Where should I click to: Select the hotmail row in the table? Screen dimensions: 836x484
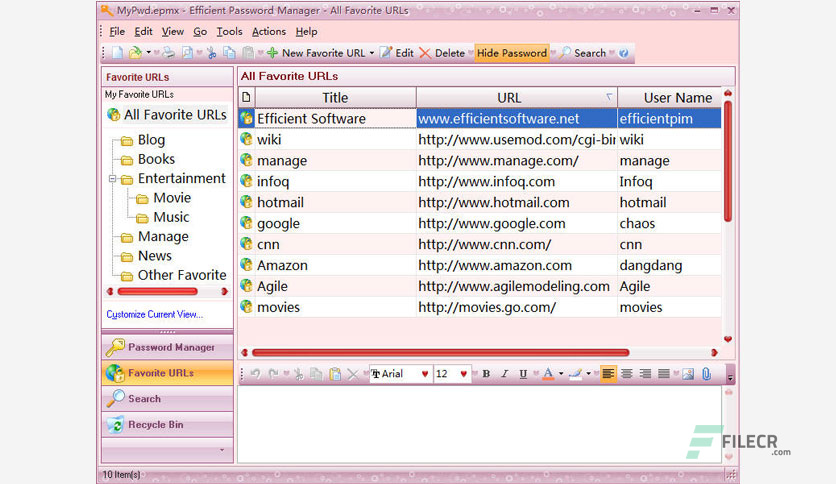pos(480,203)
